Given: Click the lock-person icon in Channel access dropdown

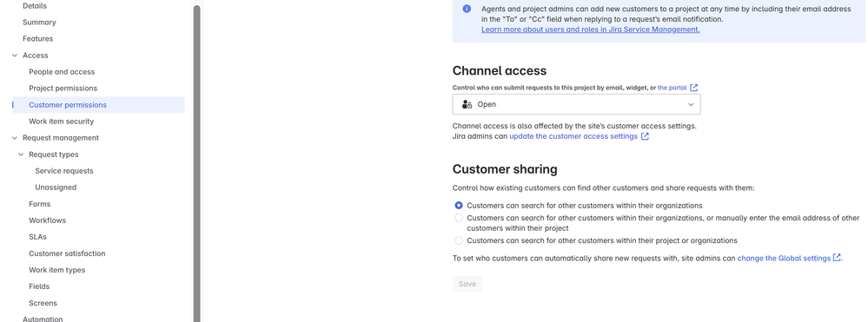Looking at the screenshot, I should point(467,104).
